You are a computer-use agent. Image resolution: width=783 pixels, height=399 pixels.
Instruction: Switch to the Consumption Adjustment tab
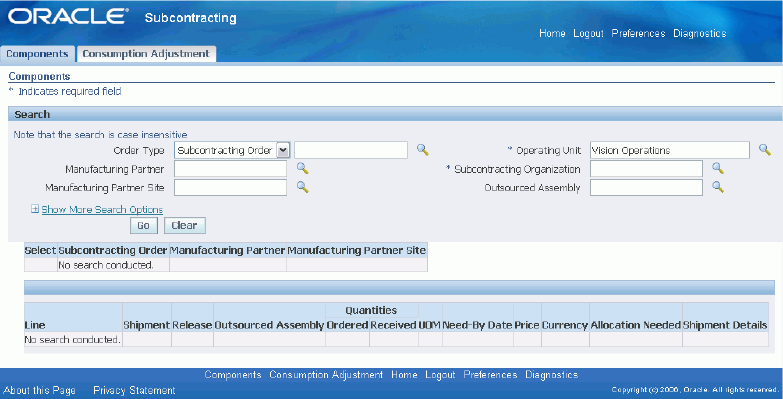pyautogui.click(x=146, y=53)
